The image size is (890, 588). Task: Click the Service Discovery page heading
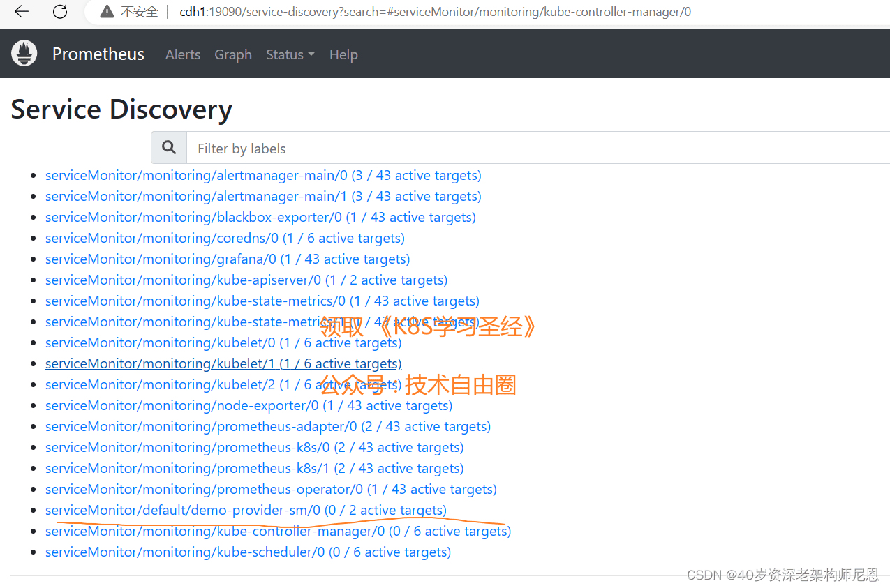(121, 110)
